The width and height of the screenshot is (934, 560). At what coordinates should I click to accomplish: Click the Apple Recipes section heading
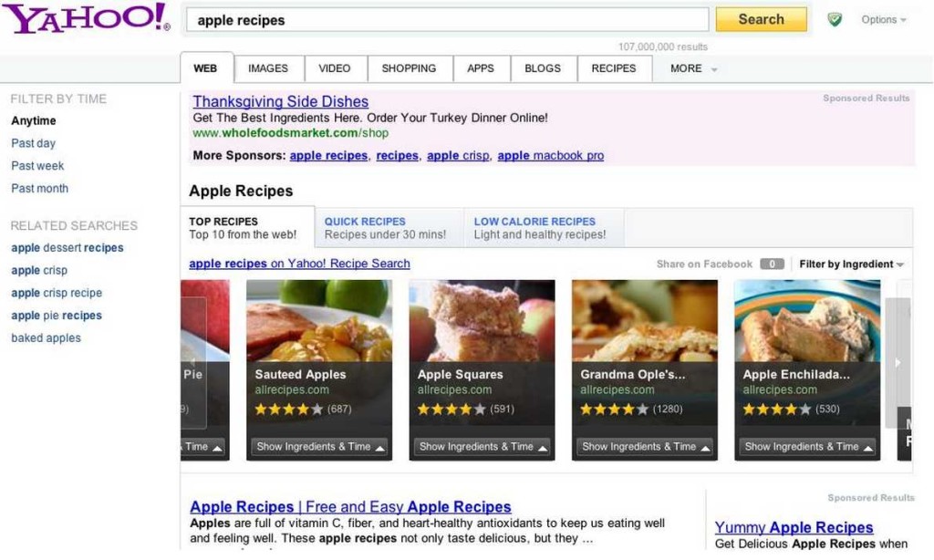pyautogui.click(x=241, y=192)
